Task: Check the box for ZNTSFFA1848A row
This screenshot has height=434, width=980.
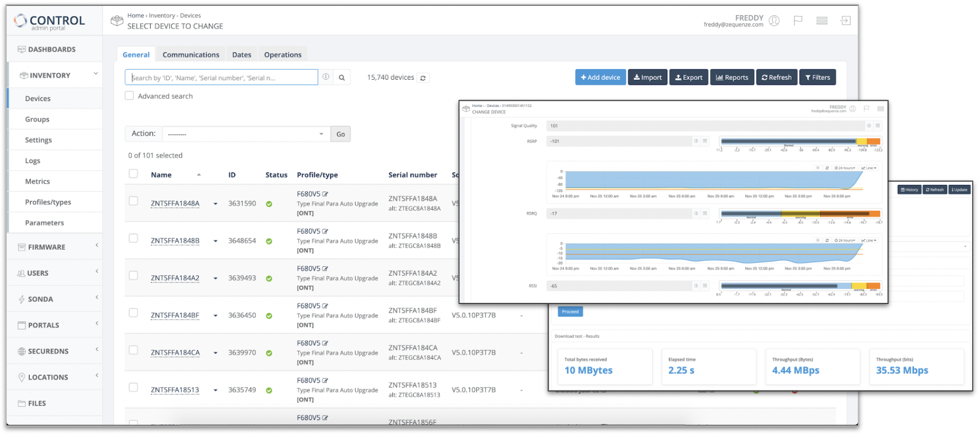Action: [x=133, y=201]
